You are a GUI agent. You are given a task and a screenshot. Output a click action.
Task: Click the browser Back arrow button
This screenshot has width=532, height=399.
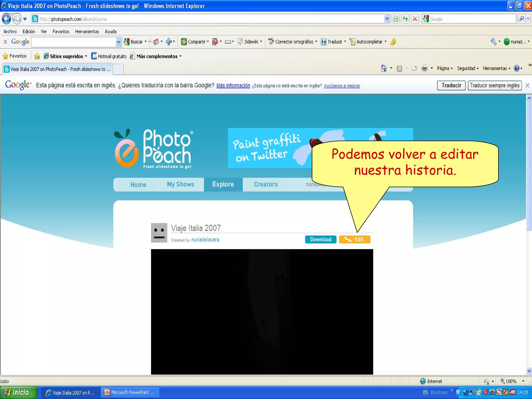6,19
